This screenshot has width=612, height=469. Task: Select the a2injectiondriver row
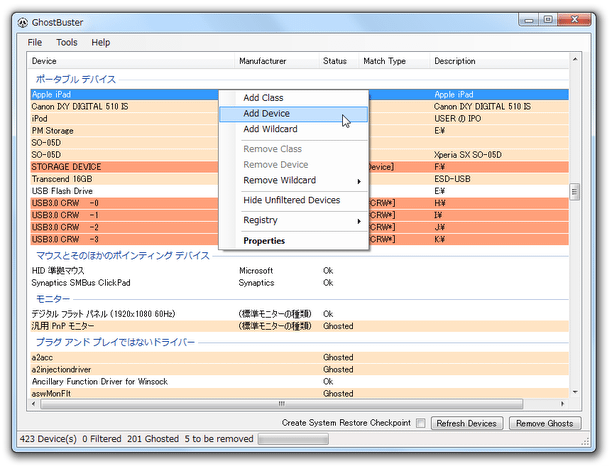[299, 370]
